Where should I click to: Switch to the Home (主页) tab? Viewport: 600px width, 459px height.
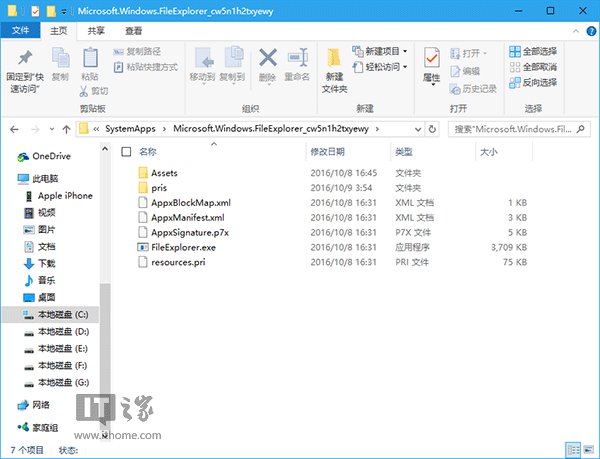pyautogui.click(x=59, y=31)
